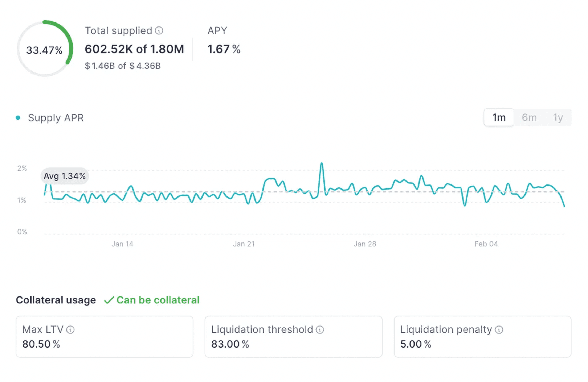The image size is (588, 382).
Task: Click the Can be collateral text
Action: click(x=158, y=300)
